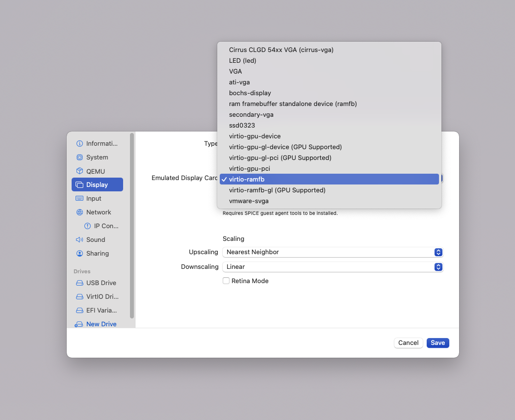Click the Display settings icon
This screenshot has height=420, width=515.
pos(79,184)
